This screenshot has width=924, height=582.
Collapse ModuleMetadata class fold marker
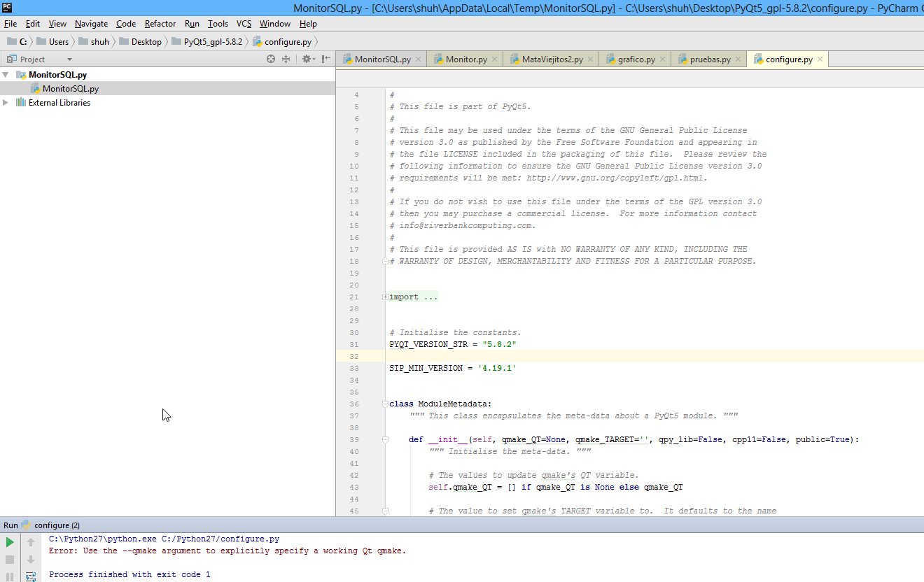coord(385,404)
